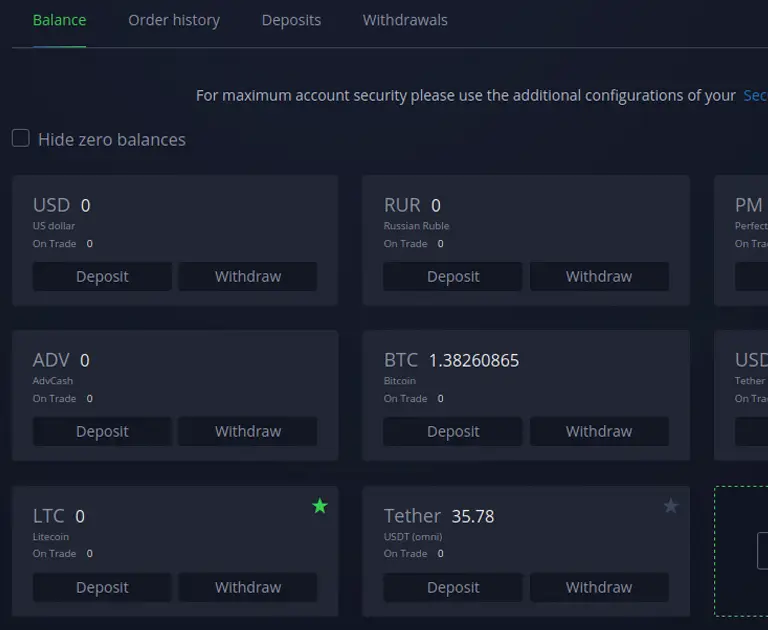Withdraw from the ADV AdvCash wallet
The width and height of the screenshot is (768, 630).
click(248, 431)
